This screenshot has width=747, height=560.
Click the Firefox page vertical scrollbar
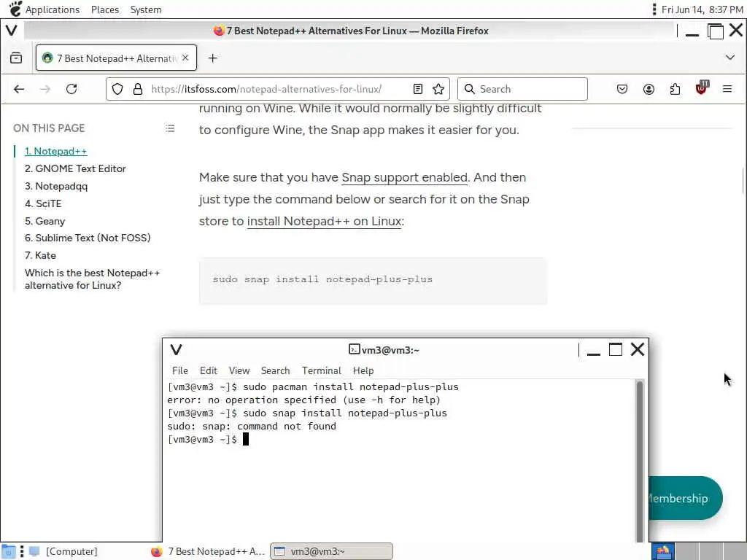point(743,181)
